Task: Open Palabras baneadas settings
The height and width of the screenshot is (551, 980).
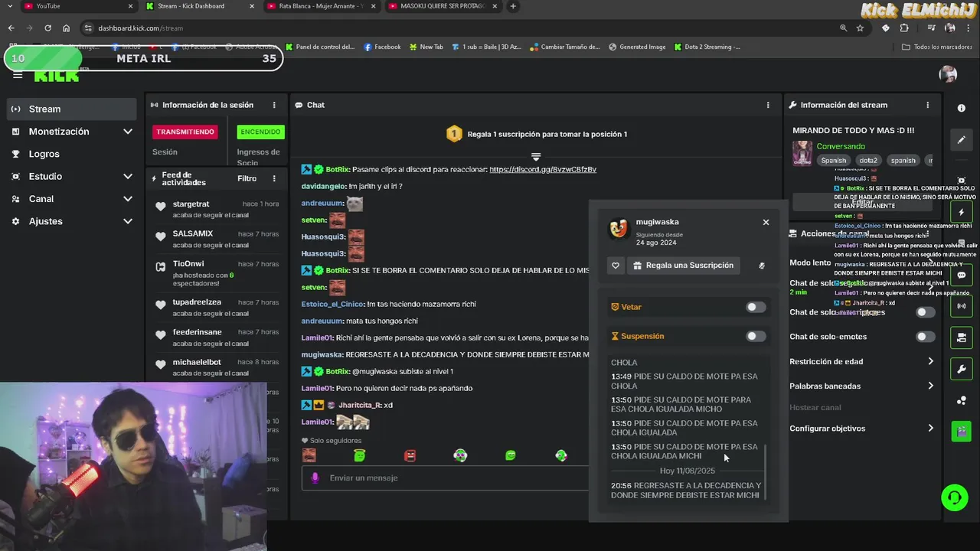Action: 862,386
